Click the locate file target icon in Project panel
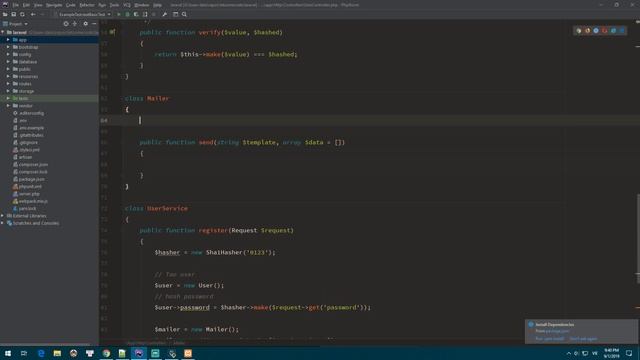Image resolution: width=640 pixels, height=360 pixels. pyautogui.click(x=66, y=24)
